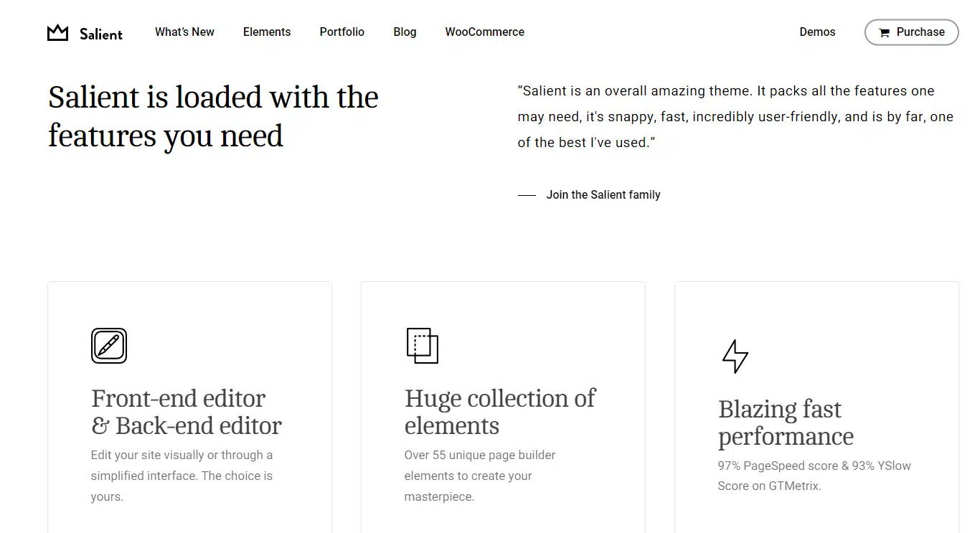980x533 pixels.
Task: Select Portfolio in the navigation bar
Action: click(342, 32)
